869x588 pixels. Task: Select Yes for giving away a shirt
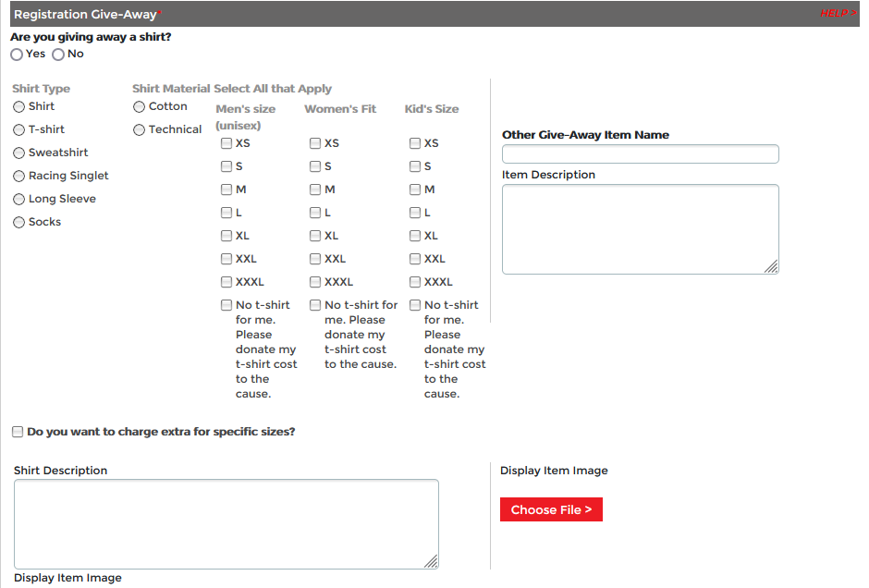pos(18,55)
